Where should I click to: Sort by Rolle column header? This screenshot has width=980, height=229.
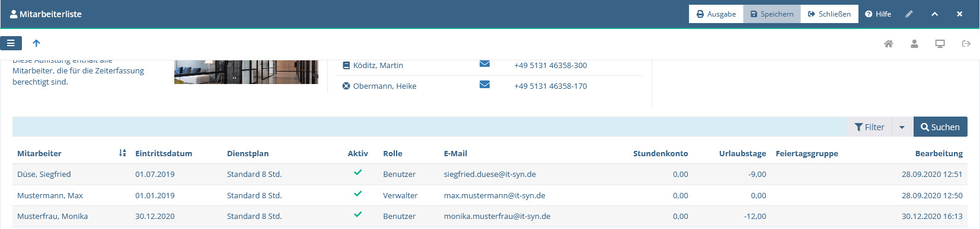pos(392,154)
